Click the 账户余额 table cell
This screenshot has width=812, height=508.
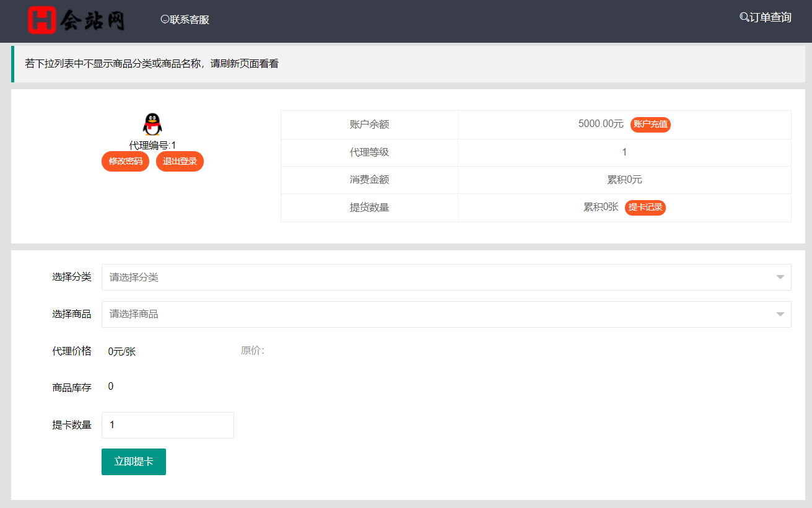coord(369,125)
